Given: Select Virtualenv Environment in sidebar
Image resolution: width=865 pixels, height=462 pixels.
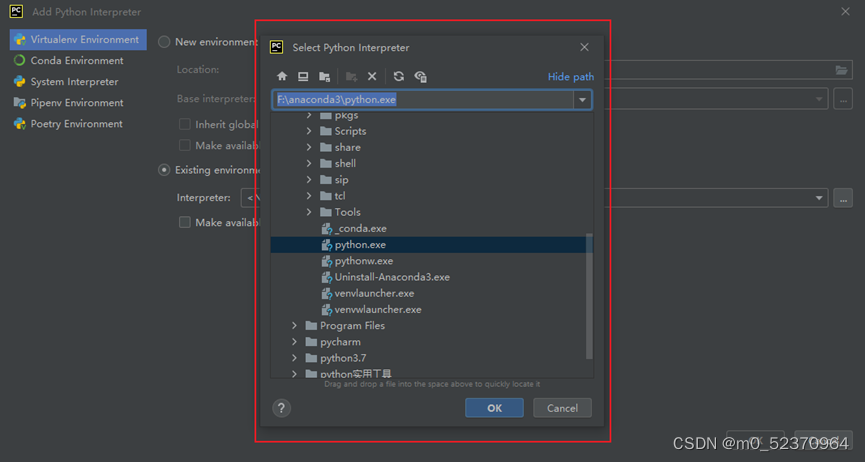Looking at the screenshot, I should click(78, 40).
